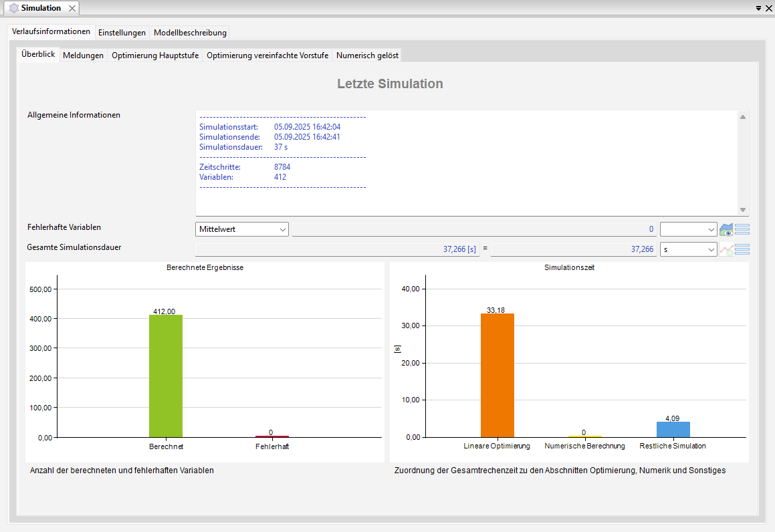The width and height of the screenshot is (775, 532).
Task: Click the chart view eye icon
Action: tap(726, 230)
